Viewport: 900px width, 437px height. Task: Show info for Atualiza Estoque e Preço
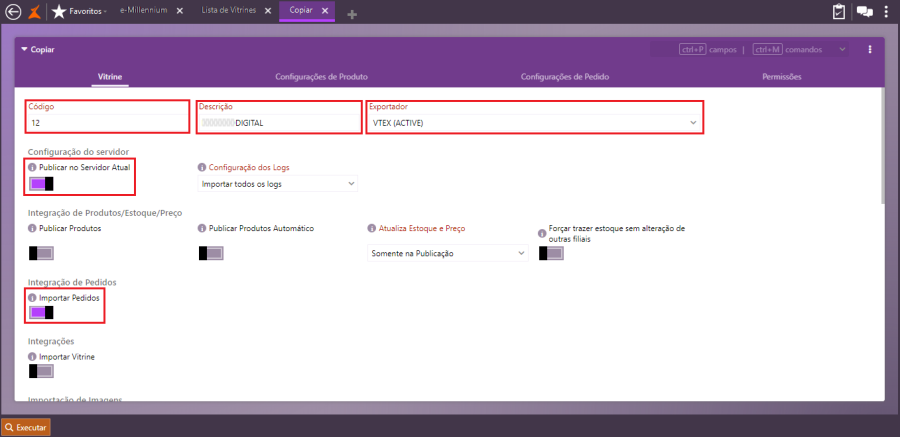tap(371, 228)
